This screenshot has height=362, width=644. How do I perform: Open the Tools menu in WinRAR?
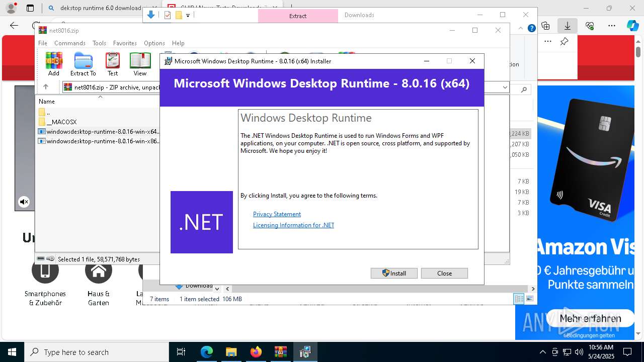[x=99, y=43]
